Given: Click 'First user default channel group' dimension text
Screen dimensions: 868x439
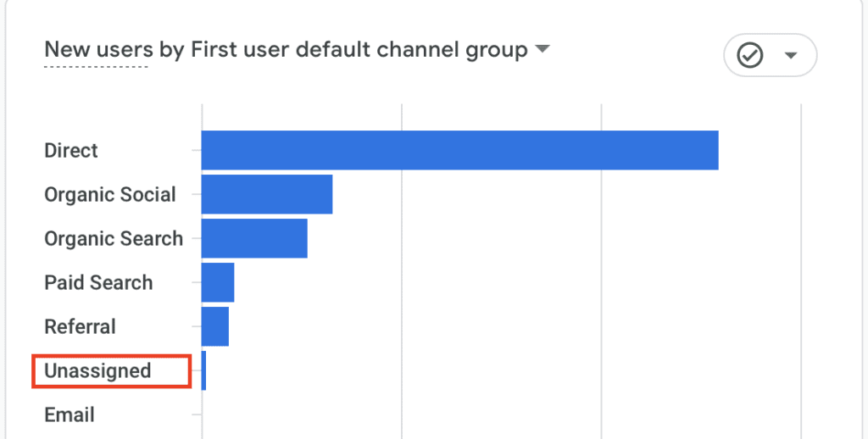Looking at the screenshot, I should pyautogui.click(x=359, y=50).
